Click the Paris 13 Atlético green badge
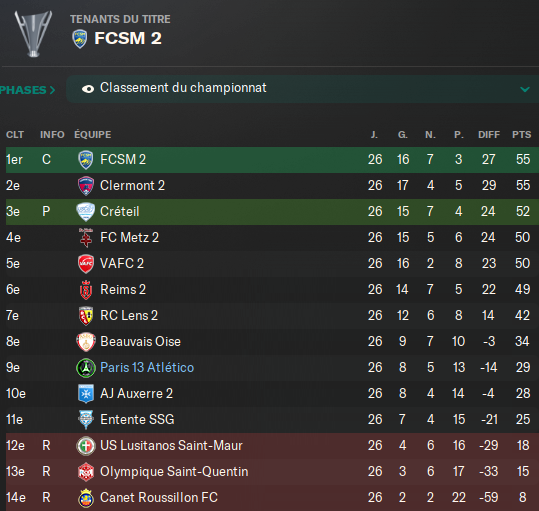Image resolution: width=539 pixels, height=511 pixels. point(86,368)
